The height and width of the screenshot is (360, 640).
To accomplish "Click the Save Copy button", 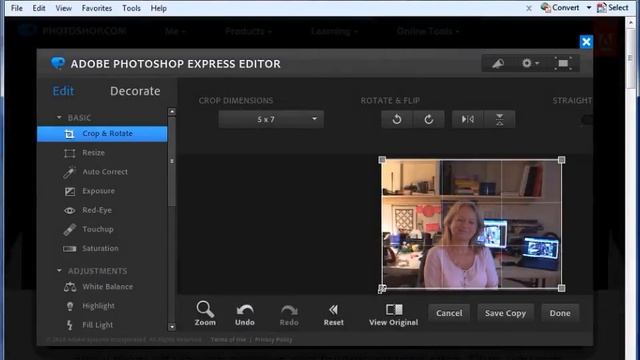I will pyautogui.click(x=505, y=313).
